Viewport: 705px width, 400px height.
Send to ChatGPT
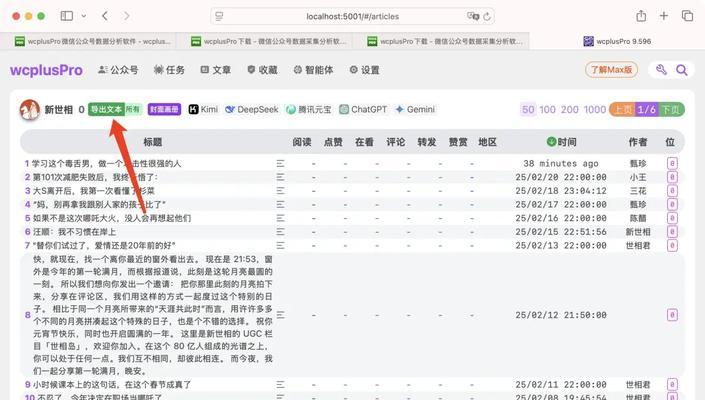click(x=363, y=109)
